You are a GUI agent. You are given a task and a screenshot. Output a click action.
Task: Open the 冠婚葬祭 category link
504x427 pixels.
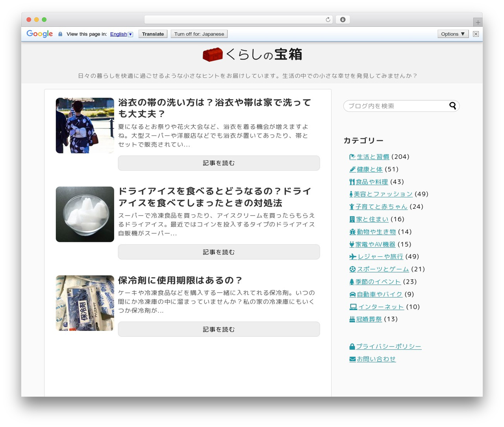pos(369,319)
